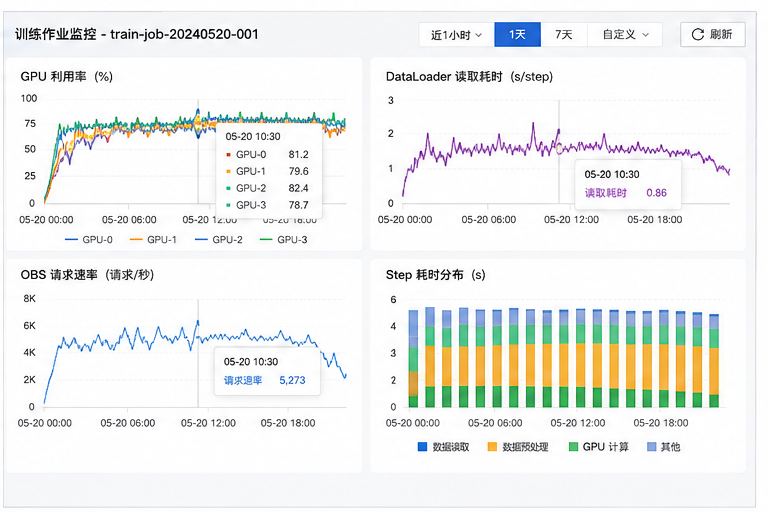The image size is (768, 512).
Task: Click the orange 数据预处理 legend swatch
Action: tap(492, 446)
